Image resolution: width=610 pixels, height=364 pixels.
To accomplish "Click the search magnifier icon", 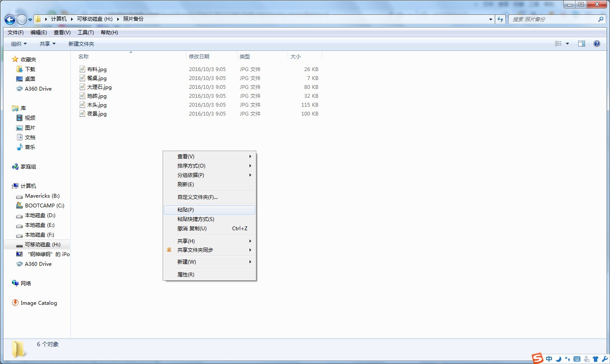I will click(601, 19).
